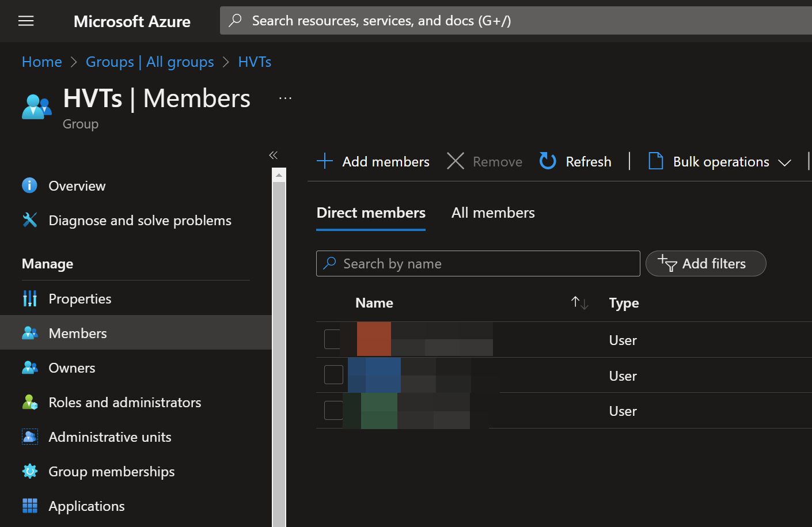This screenshot has width=812, height=527.
Task: Click User type in blue-avatar row
Action: (x=623, y=376)
